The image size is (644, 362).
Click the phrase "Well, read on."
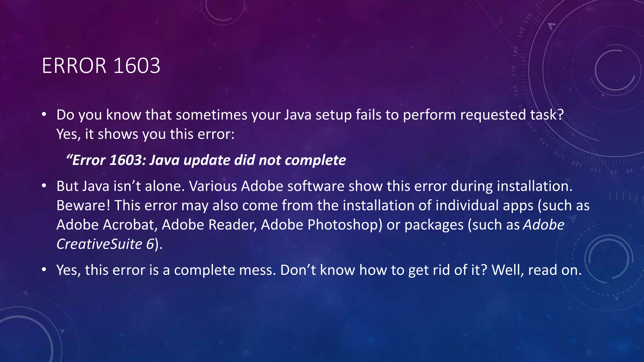(537, 270)
